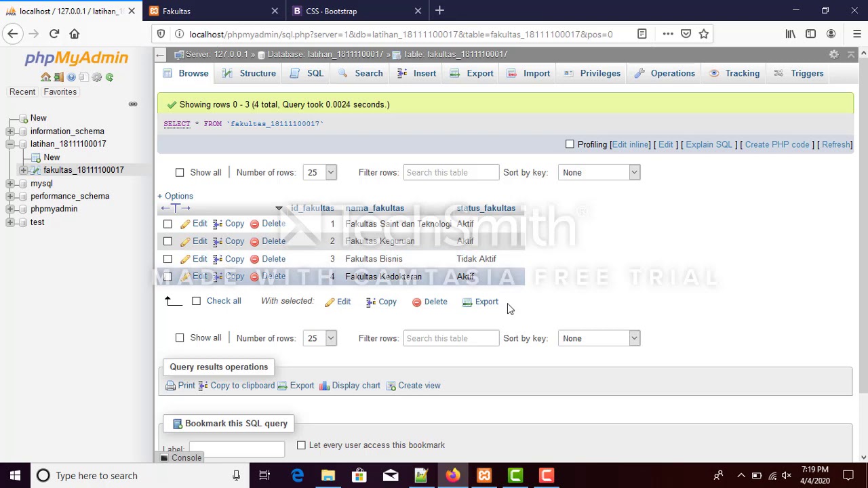This screenshot has width=868, height=488.
Task: Open File Explorer from taskbar
Action: pyautogui.click(x=328, y=475)
